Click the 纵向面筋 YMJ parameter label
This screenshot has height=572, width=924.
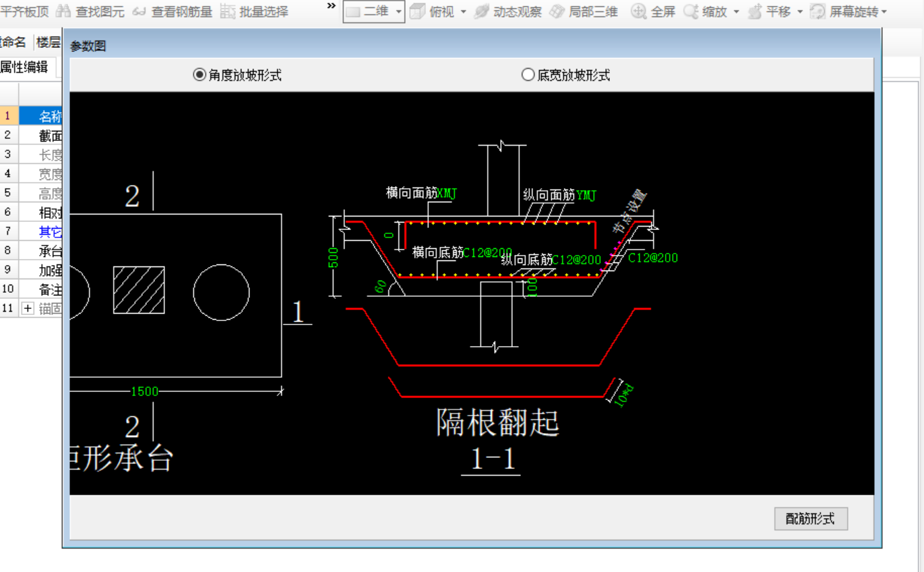point(560,195)
